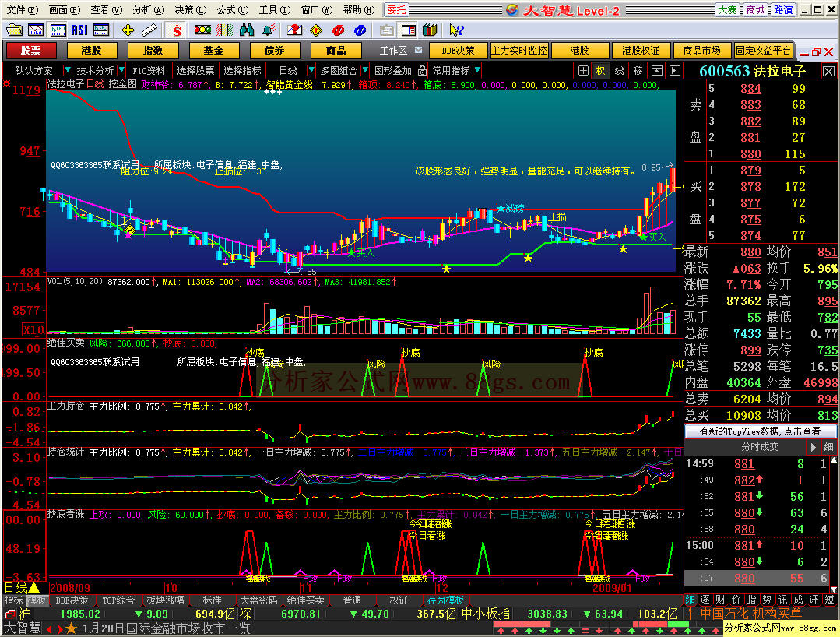This screenshot has height=637, width=840.
Task: Expand the 多图组合 dropdown arrow
Action: click(x=365, y=70)
